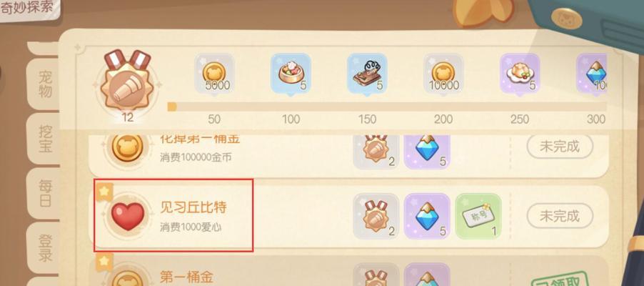Open the 挖宝 tab
This screenshot has width=644, height=286.
[x=44, y=139]
